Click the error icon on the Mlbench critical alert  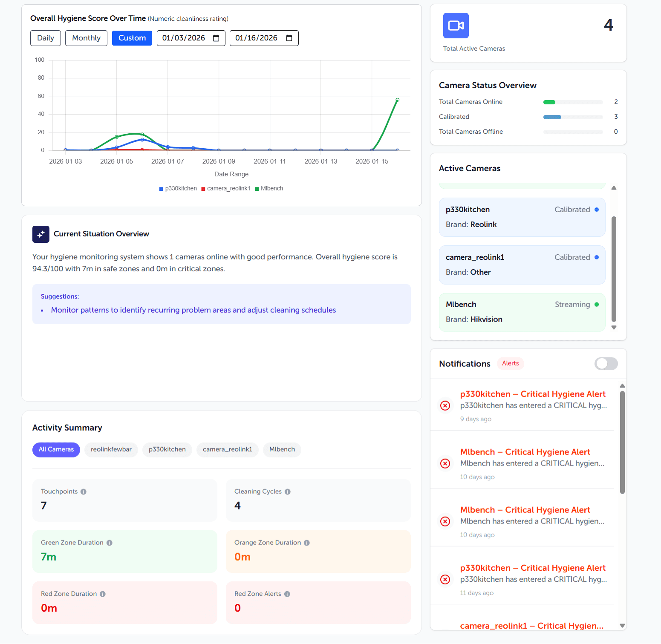[445, 463]
